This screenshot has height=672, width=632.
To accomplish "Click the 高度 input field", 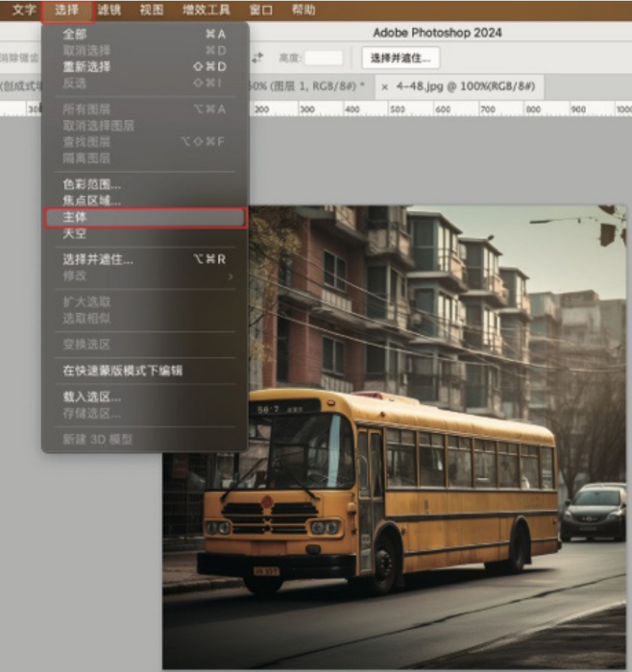I will (325, 58).
